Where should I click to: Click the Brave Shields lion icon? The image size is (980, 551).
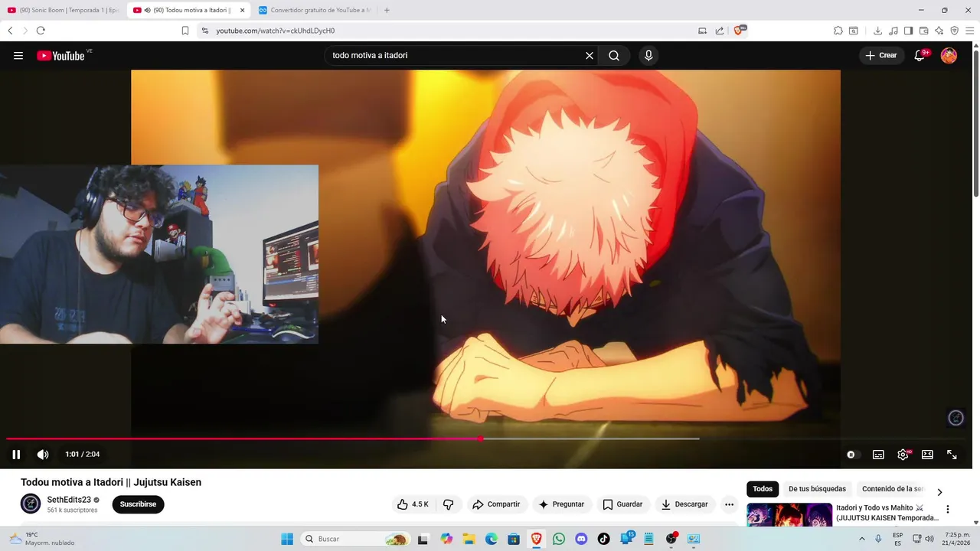740,31
